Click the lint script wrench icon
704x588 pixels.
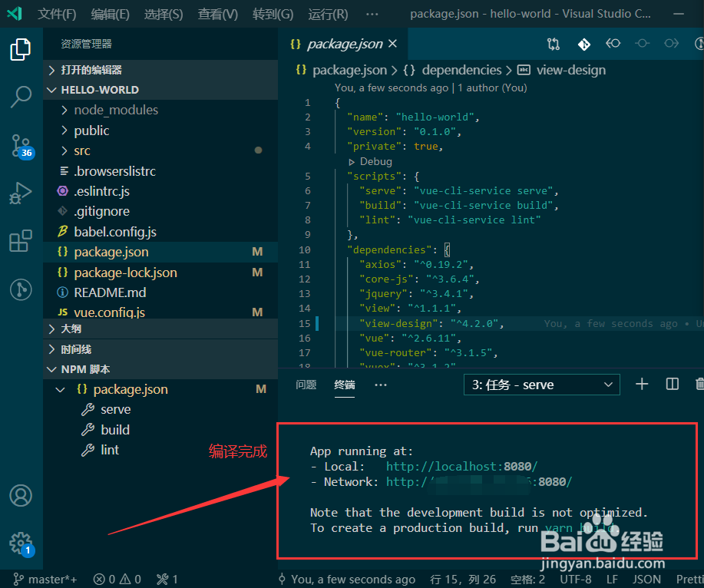tap(88, 450)
